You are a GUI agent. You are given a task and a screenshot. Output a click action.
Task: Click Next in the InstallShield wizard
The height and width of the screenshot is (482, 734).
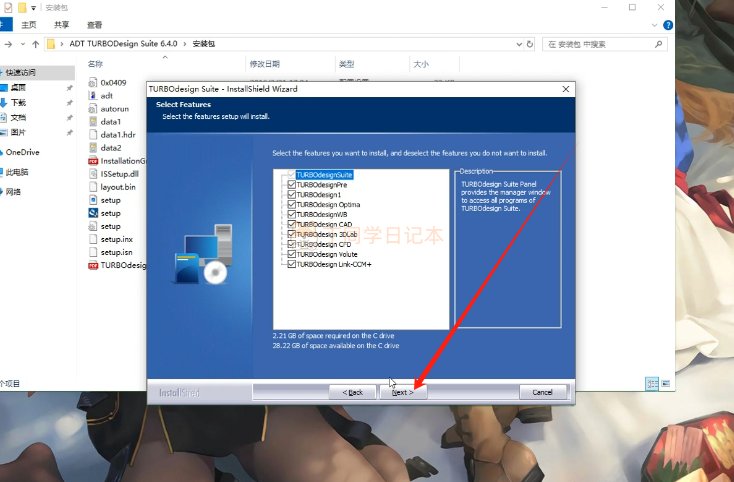point(403,392)
